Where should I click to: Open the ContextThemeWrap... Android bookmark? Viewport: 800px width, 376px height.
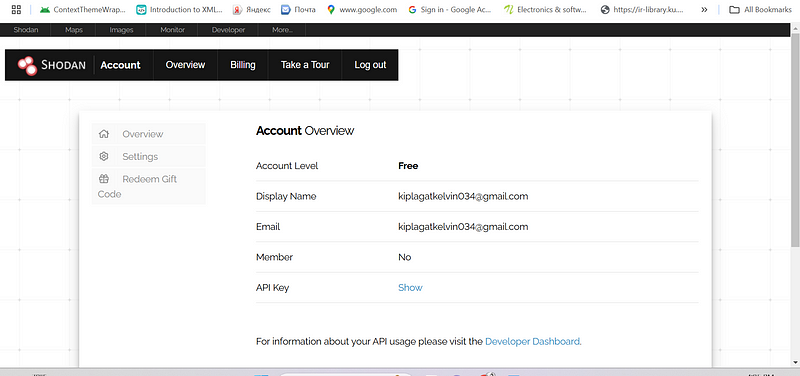(83, 9)
